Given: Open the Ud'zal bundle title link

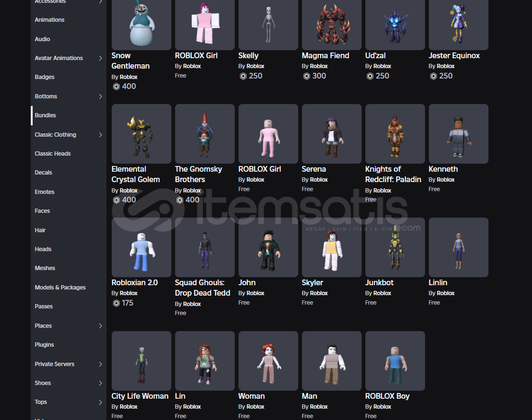Looking at the screenshot, I should 375,56.
